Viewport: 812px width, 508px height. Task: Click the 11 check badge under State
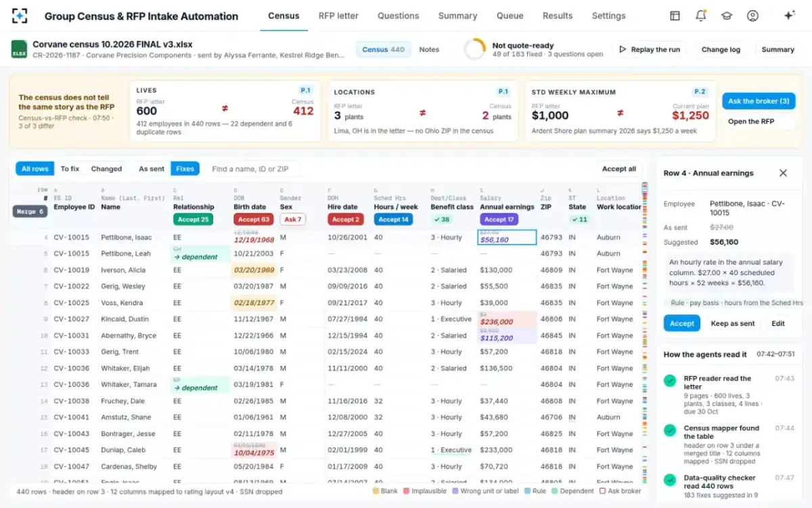pyautogui.click(x=579, y=219)
